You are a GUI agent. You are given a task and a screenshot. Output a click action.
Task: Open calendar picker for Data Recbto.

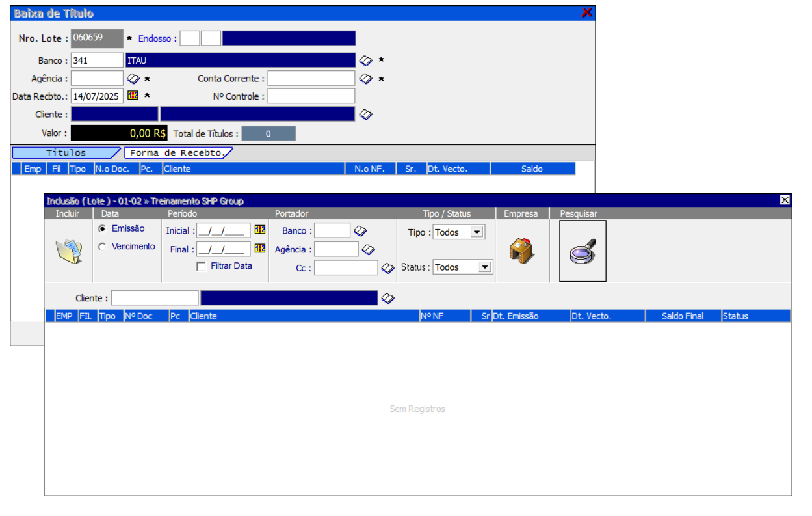tap(133, 96)
